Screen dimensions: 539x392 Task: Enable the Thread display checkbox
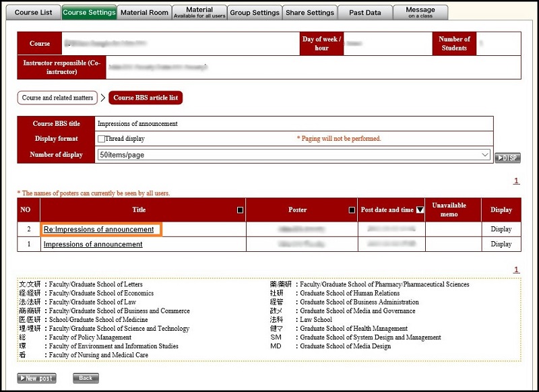[101, 139]
